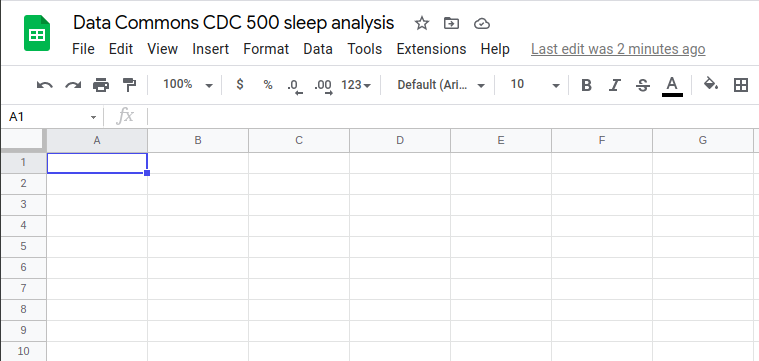
Task: Toggle Italic formatting
Action: pos(614,86)
